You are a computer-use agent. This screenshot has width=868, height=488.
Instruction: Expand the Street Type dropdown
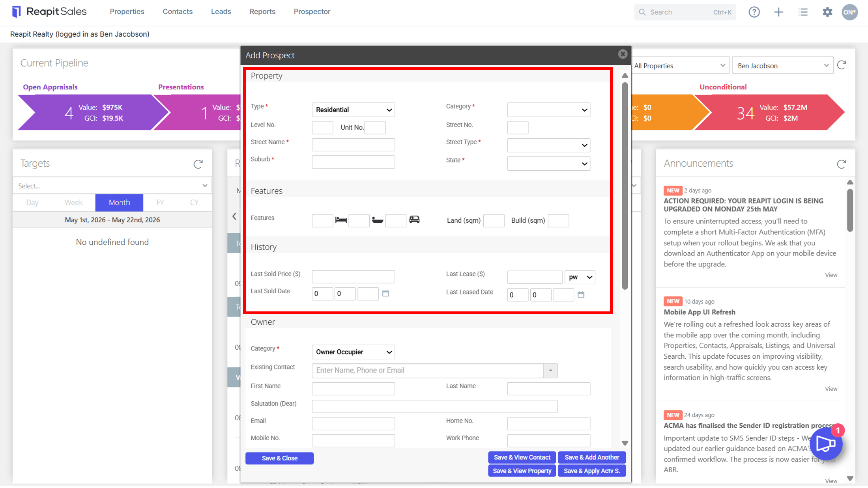(x=548, y=145)
